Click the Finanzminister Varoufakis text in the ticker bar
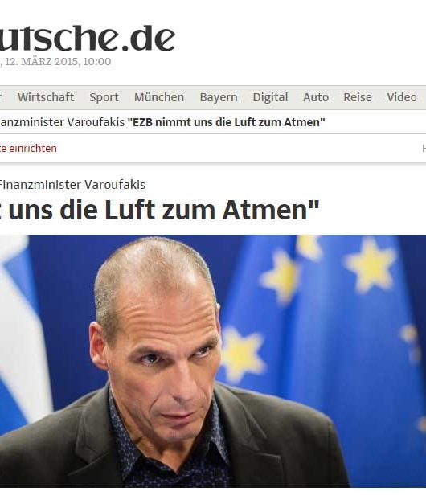426x504 pixels. pos(62,122)
